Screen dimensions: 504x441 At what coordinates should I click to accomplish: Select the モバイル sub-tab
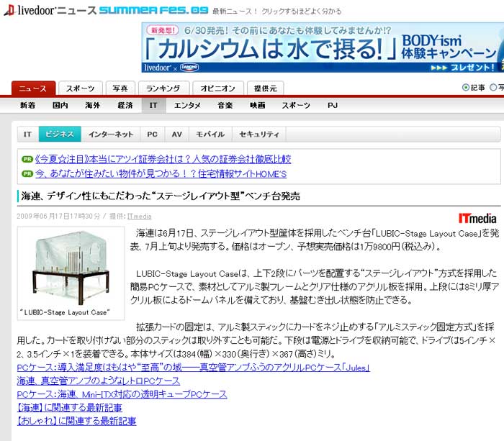(210, 135)
